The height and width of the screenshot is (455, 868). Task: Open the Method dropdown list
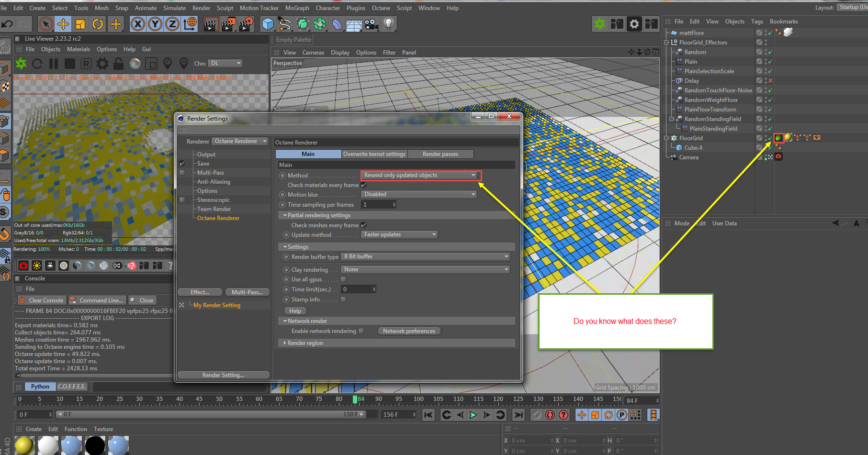(419, 176)
